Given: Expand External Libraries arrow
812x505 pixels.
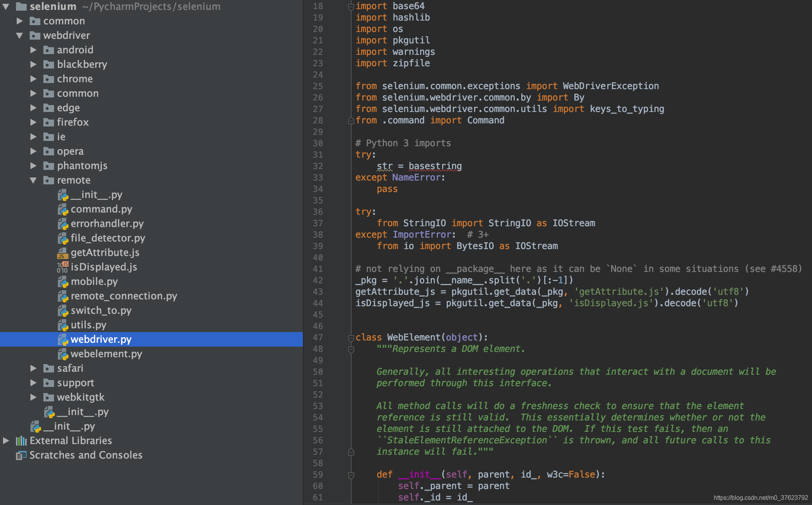Looking at the screenshot, I should pyautogui.click(x=6, y=441).
